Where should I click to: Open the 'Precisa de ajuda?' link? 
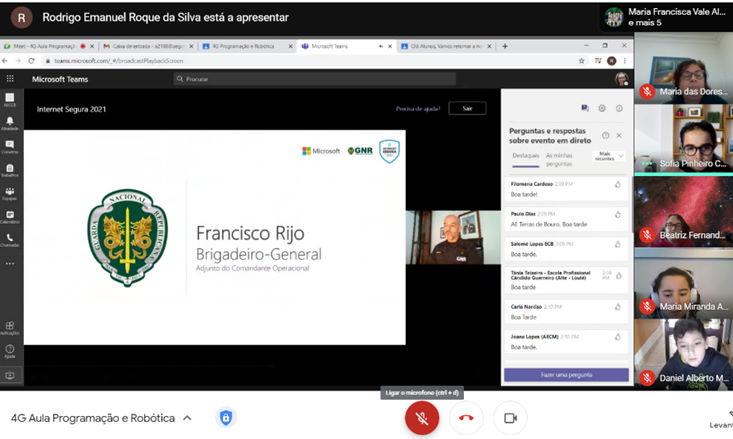418,108
